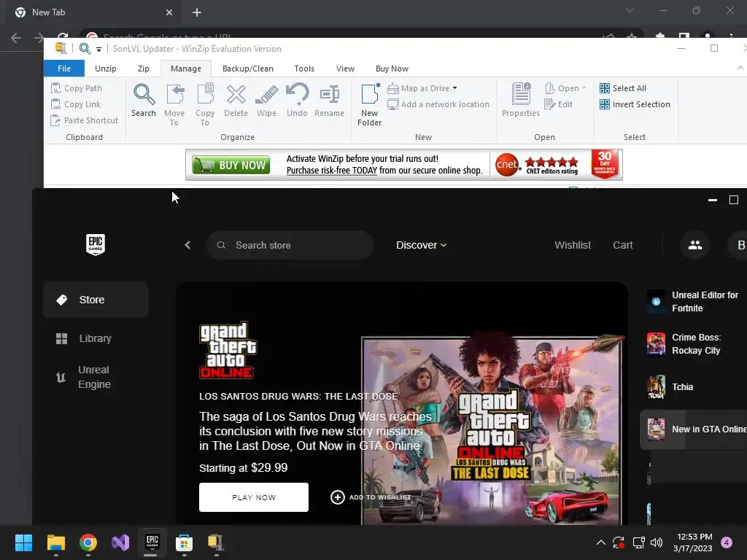Click the PLAY NOW button

(254, 497)
